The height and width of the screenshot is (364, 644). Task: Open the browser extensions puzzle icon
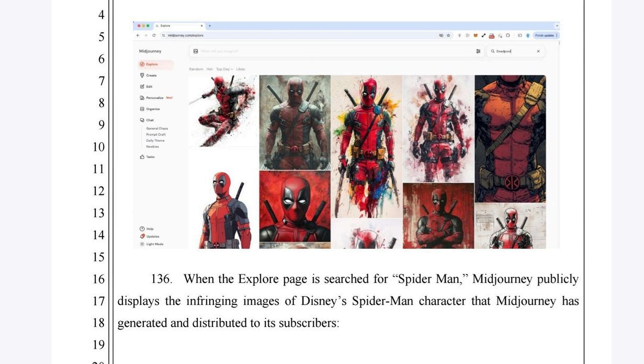pos(508,36)
